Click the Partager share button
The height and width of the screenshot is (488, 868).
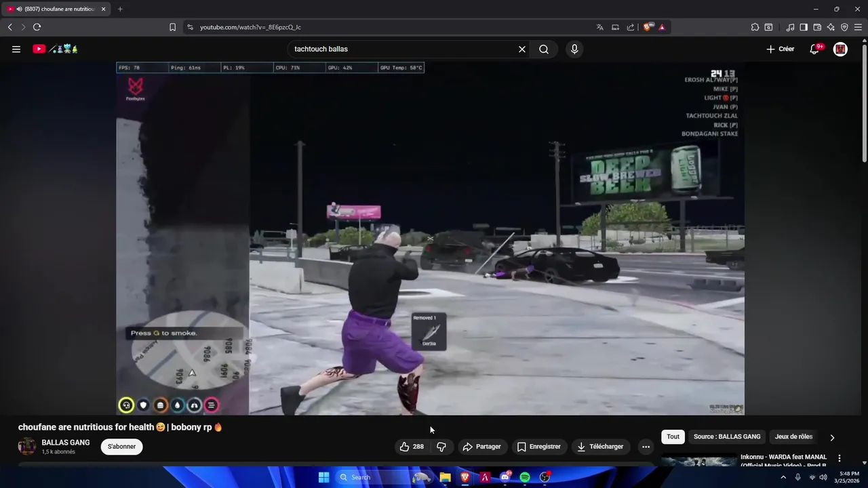point(481,447)
